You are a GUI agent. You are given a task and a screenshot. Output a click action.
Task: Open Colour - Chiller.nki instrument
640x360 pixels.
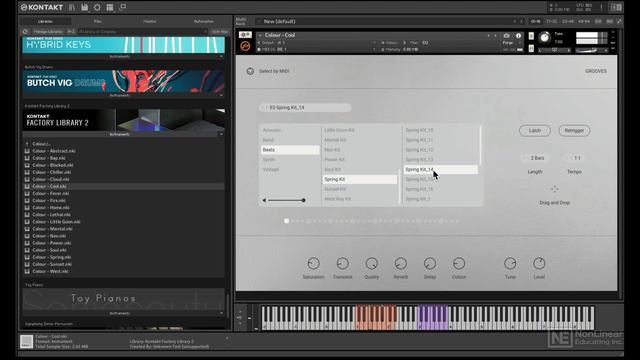51,172
